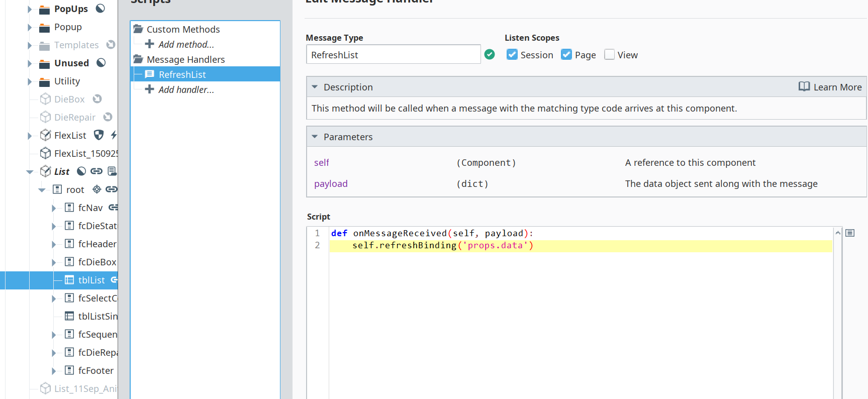Screen dimensions: 868x399
Task: Collapse the List view node
Action: pos(30,172)
